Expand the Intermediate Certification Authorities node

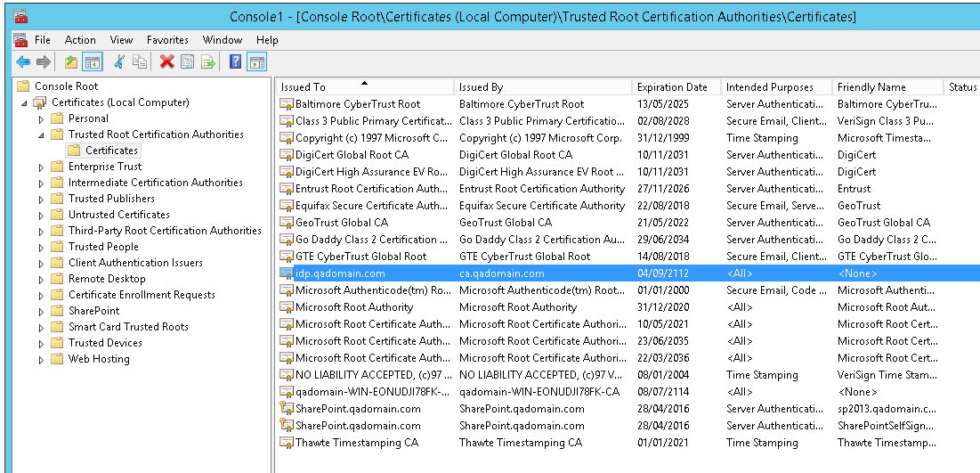point(41,183)
